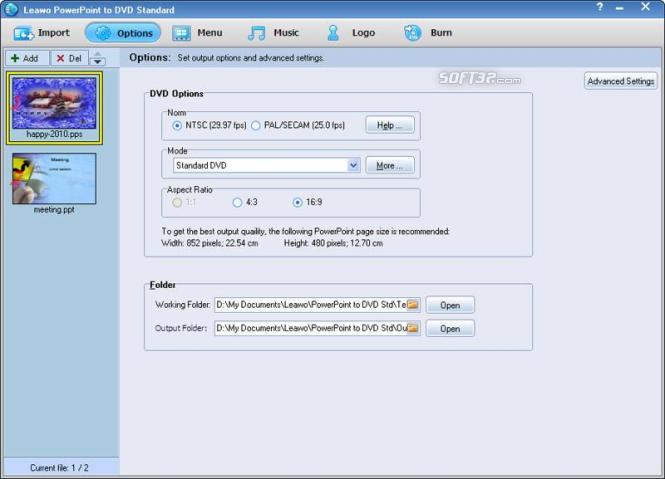Browse for Output Folder via folder icon
The width and height of the screenshot is (665, 479).
coord(413,328)
